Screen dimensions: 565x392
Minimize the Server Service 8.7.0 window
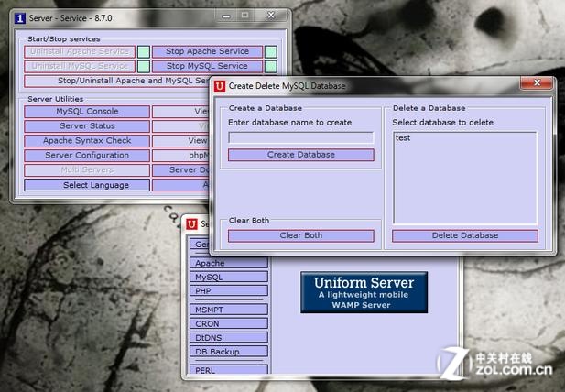click(x=226, y=16)
